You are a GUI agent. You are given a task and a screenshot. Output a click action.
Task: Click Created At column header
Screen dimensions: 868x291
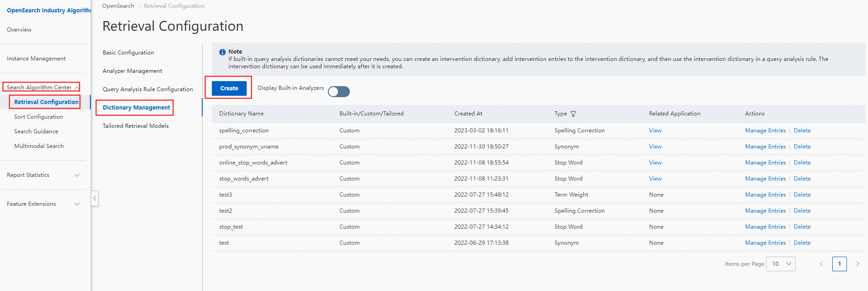pos(468,114)
